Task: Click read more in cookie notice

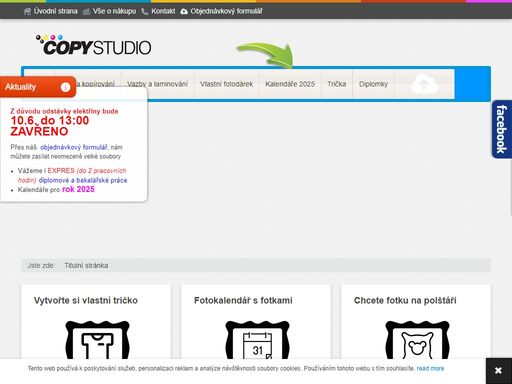Action: 430,368
